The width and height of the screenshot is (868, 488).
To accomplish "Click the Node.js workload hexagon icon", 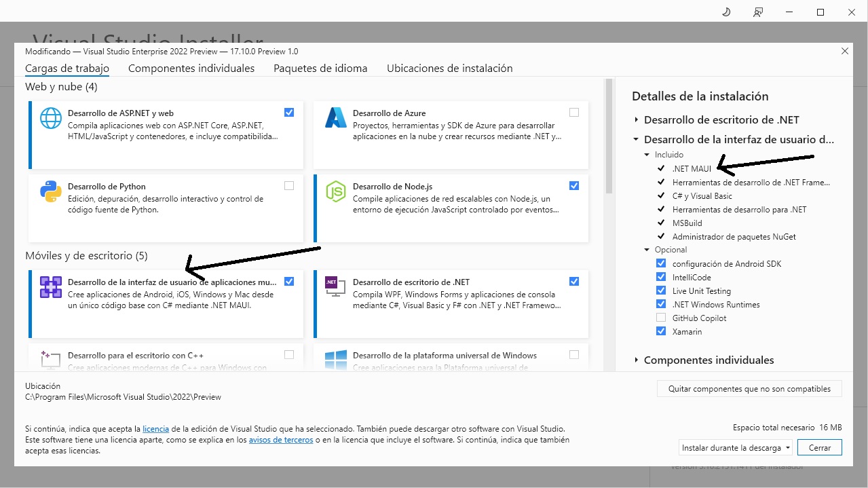I will pos(336,191).
